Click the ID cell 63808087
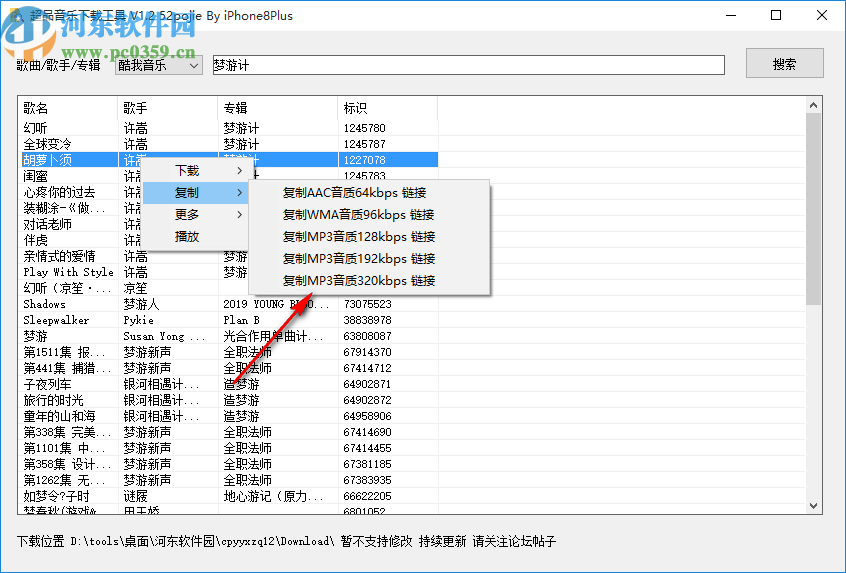This screenshot has height=573, width=846. coord(367,337)
